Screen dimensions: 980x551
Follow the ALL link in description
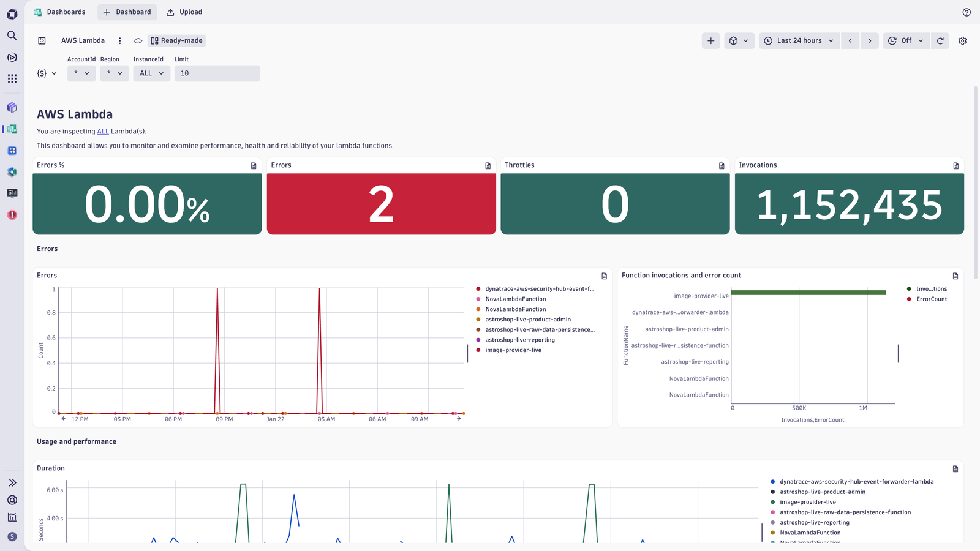point(103,132)
